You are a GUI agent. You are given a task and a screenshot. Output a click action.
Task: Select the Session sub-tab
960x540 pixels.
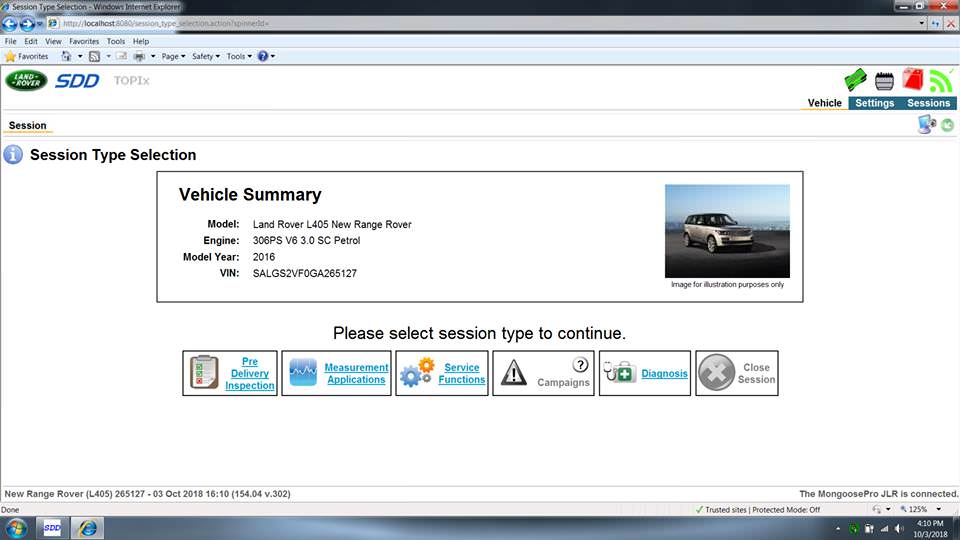click(28, 126)
